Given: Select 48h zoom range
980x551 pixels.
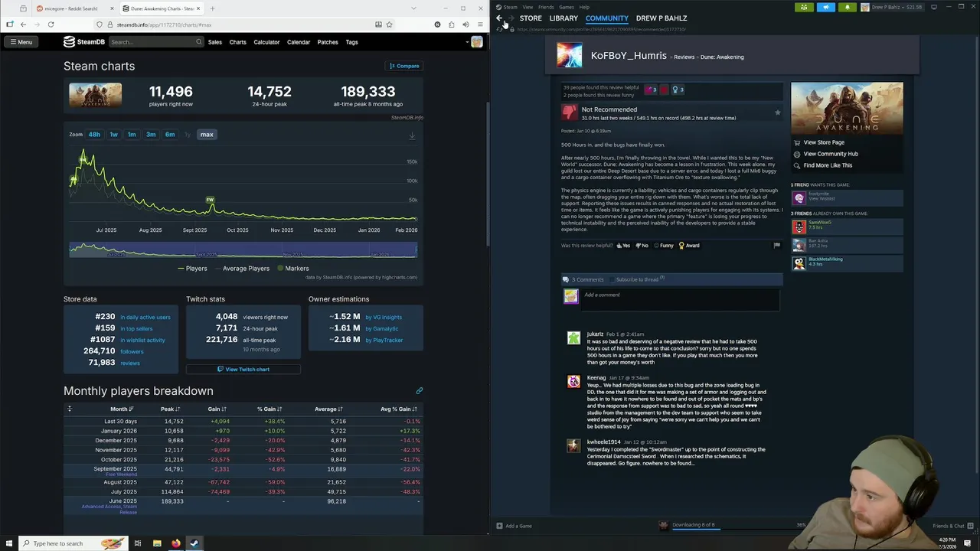Looking at the screenshot, I should (94, 135).
